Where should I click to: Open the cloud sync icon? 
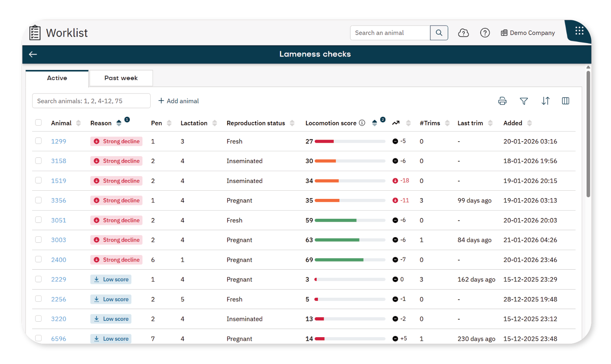464,33
